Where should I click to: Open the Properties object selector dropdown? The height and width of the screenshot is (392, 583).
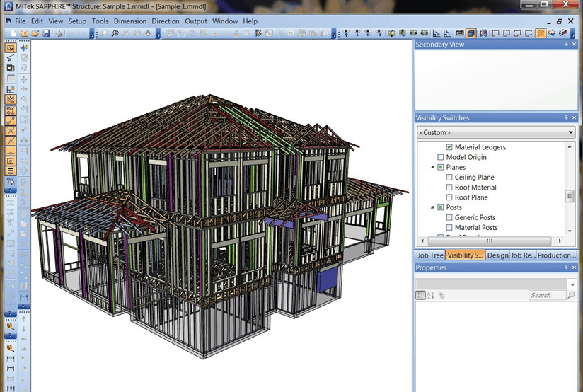tap(572, 284)
